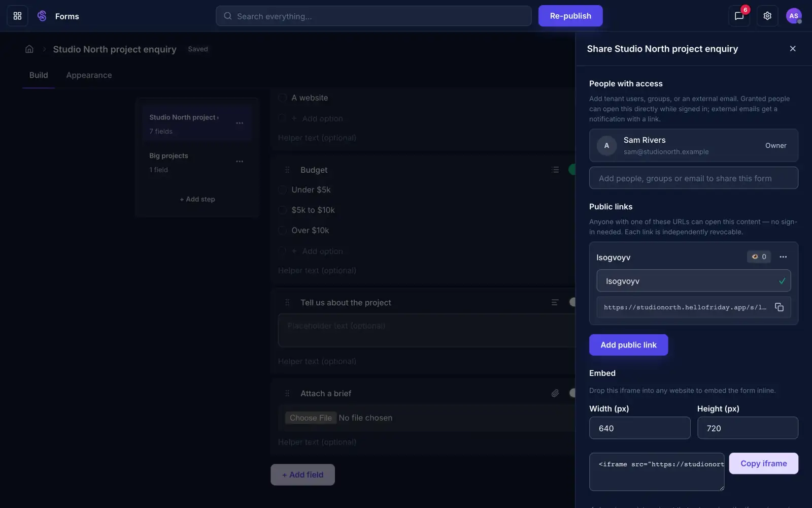Switch to the Build tab
This screenshot has height=508, width=812.
coord(39,75)
